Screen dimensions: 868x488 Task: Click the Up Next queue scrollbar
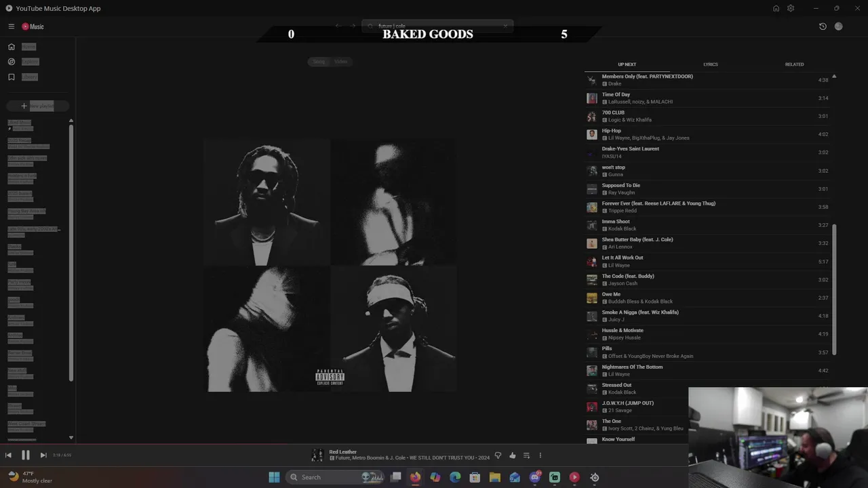(834, 288)
